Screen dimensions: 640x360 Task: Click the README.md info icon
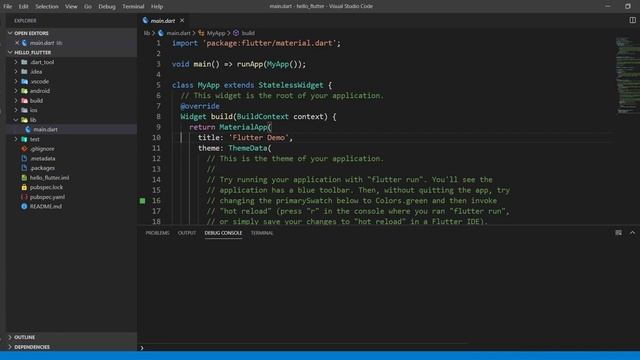(x=24, y=207)
